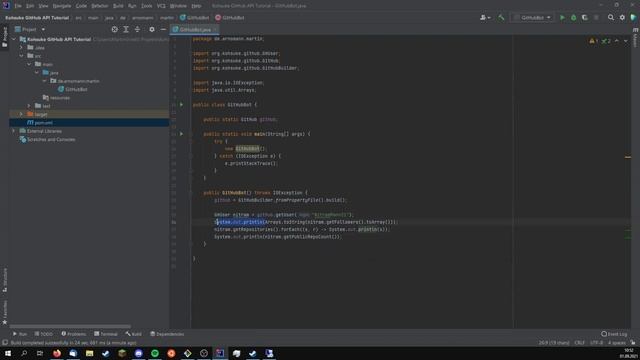Open the Project view selector dropdown
This screenshot has height=360, width=640.
(x=30, y=29)
